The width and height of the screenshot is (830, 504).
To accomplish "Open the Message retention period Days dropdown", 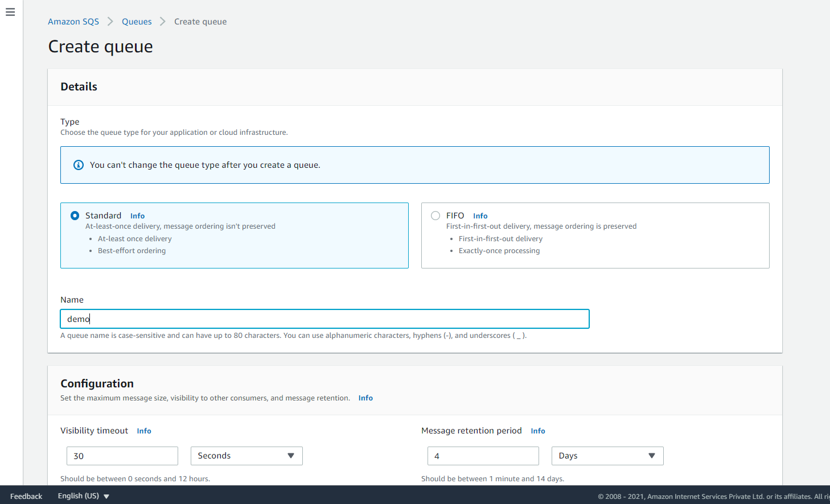I will [x=607, y=456].
